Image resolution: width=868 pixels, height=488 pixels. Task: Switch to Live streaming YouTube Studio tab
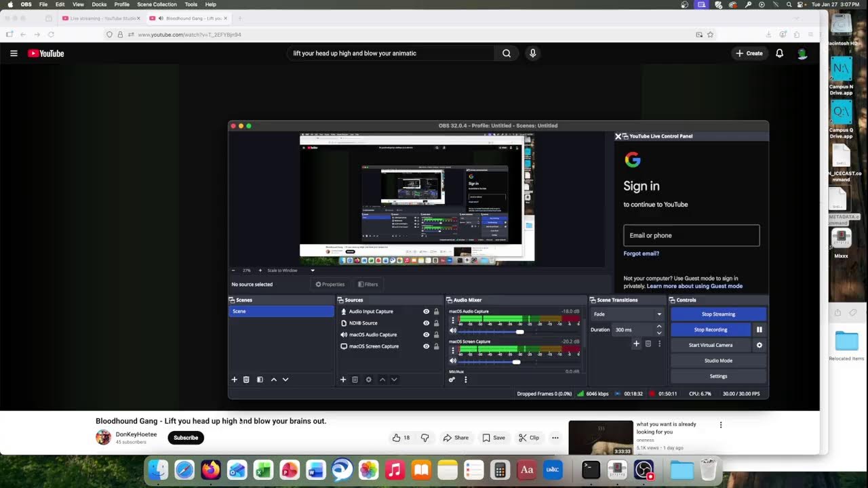tap(100, 18)
